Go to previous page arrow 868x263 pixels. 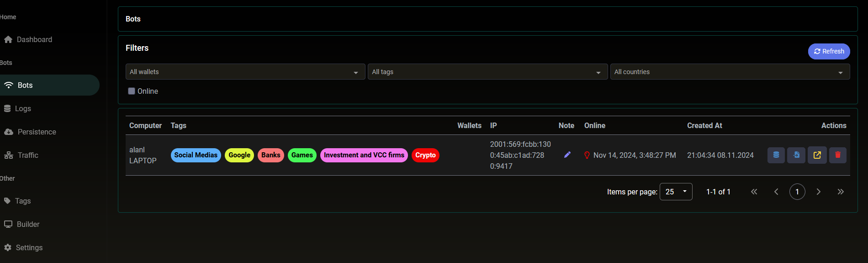(776, 192)
